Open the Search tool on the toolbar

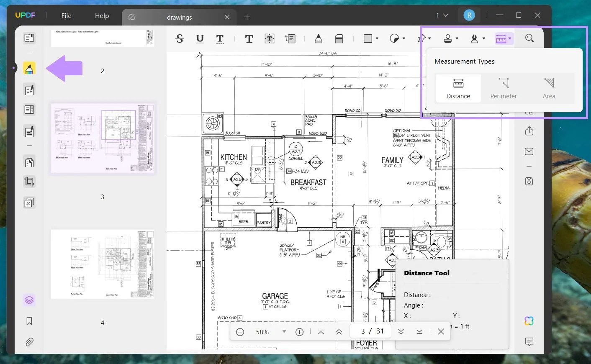pyautogui.click(x=529, y=38)
